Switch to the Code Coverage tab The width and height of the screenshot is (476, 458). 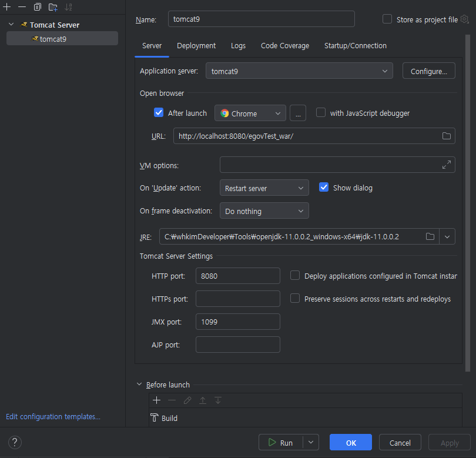coord(285,45)
